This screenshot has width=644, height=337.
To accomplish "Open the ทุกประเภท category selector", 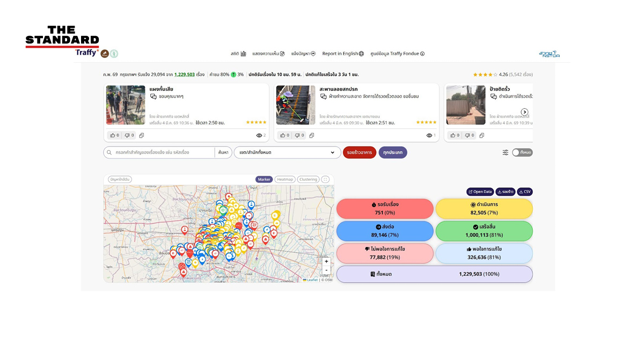I will coord(393,152).
